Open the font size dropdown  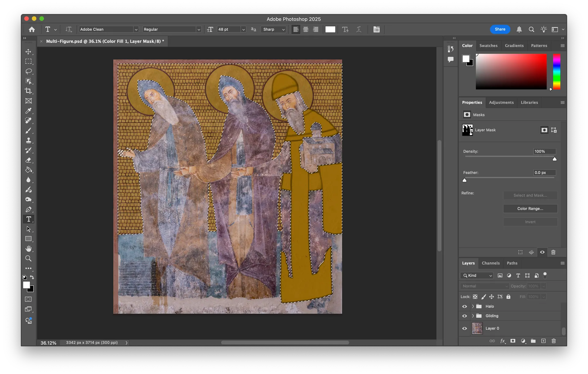(x=243, y=29)
